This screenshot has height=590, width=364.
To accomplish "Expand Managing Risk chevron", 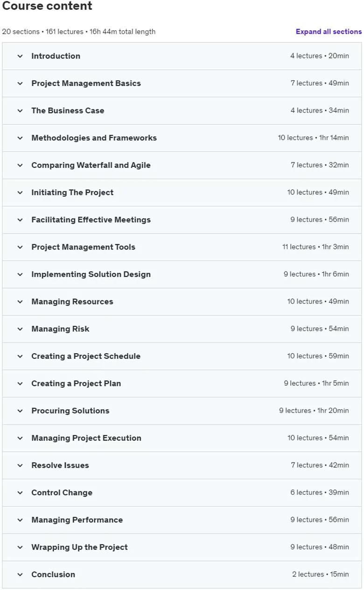I will 20,329.
